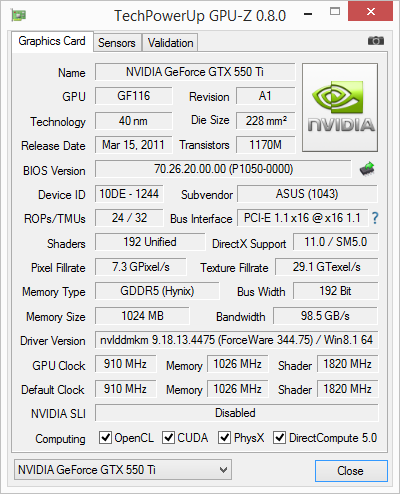The width and height of the screenshot is (400, 494).
Task: Toggle the OpenCL checkbox
Action: click(x=105, y=437)
